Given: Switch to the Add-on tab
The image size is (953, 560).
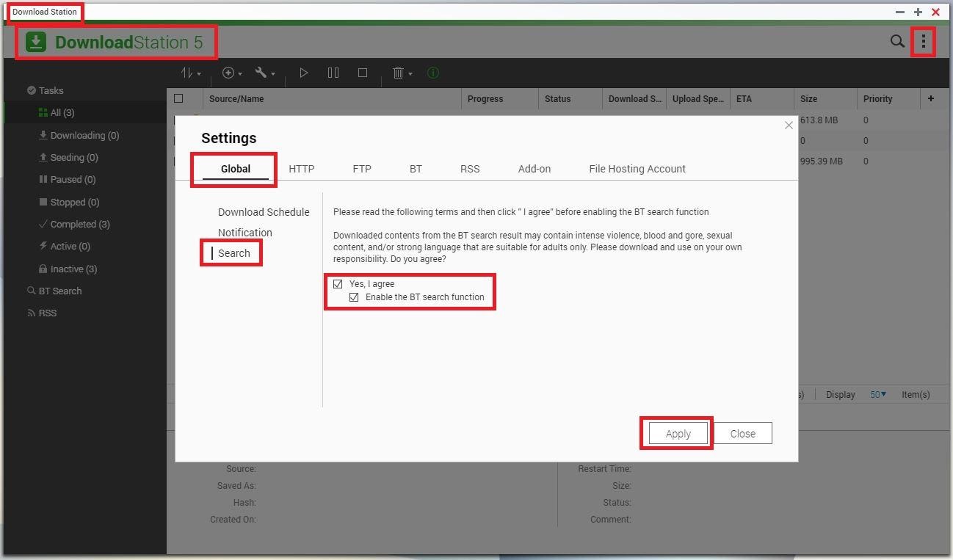Looking at the screenshot, I should point(535,169).
